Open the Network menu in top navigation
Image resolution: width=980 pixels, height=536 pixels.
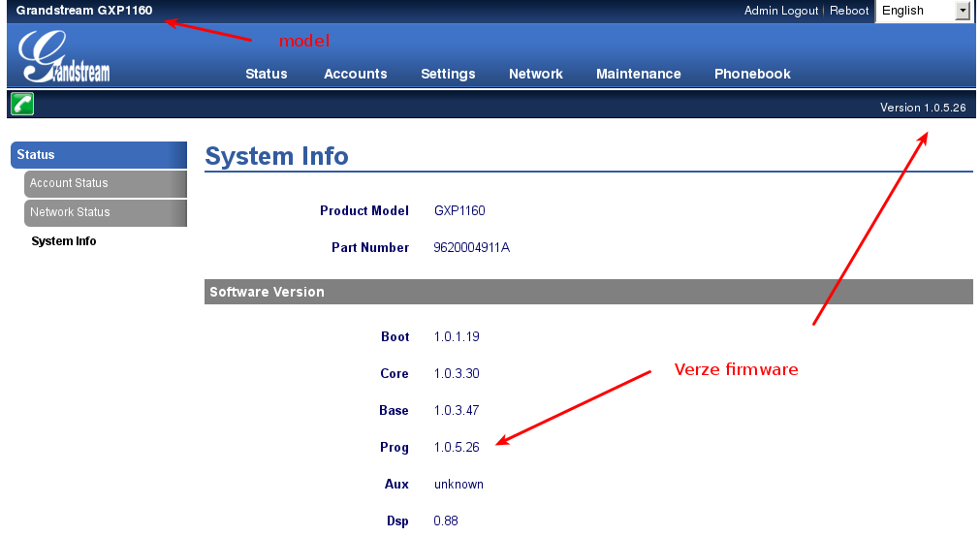[x=535, y=74]
